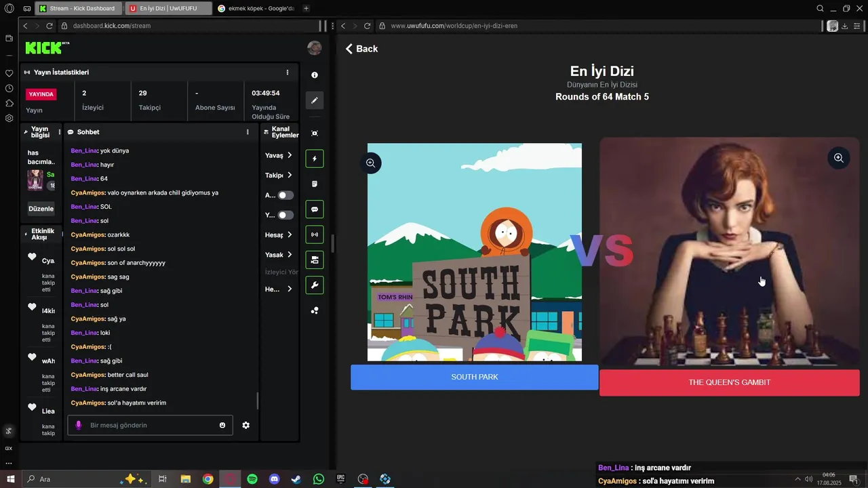The image size is (868, 488).
Task: Switch to ekmek köpek Google tab
Action: [x=256, y=8]
